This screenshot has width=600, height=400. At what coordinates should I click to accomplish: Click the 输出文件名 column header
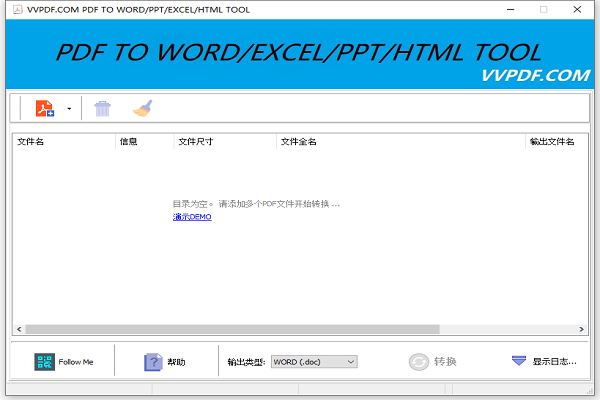click(556, 142)
